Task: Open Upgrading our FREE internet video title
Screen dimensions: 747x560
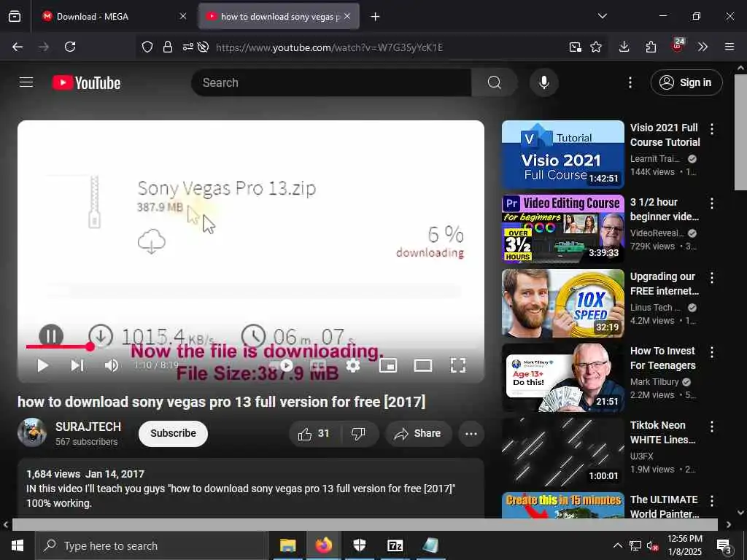Action: click(x=664, y=284)
